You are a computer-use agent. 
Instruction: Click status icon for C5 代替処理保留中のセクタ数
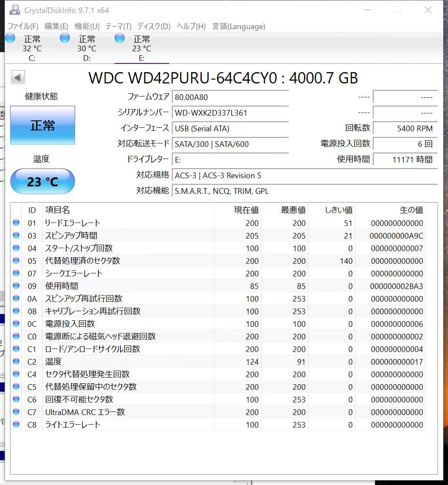point(16,387)
